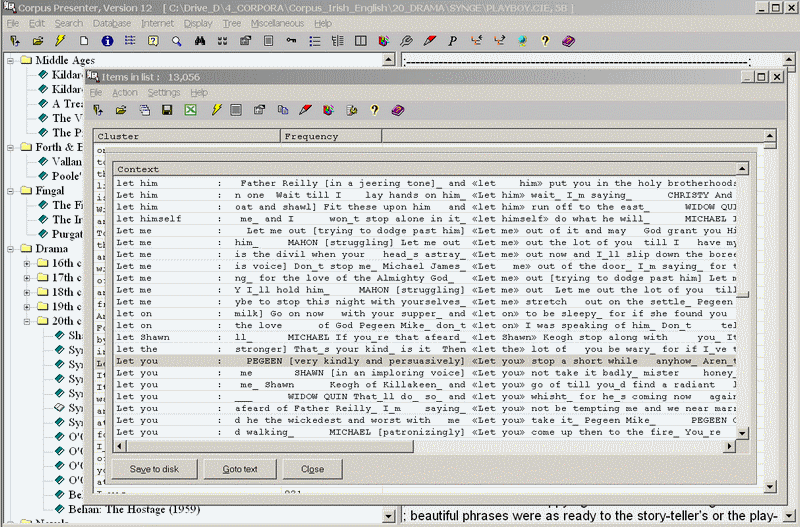The height and width of the screenshot is (527, 800).
Task: Click the lightning bolt icon in main toolbar
Action: [61, 41]
